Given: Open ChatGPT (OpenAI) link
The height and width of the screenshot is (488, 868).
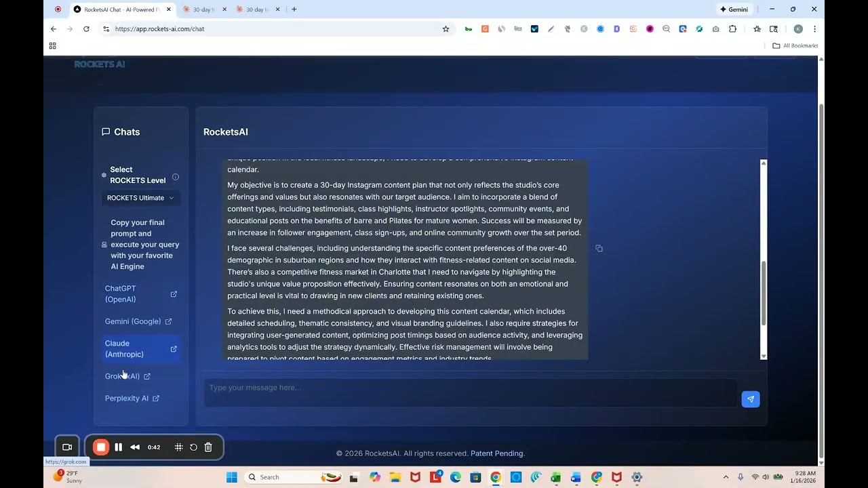Looking at the screenshot, I should [140, 294].
